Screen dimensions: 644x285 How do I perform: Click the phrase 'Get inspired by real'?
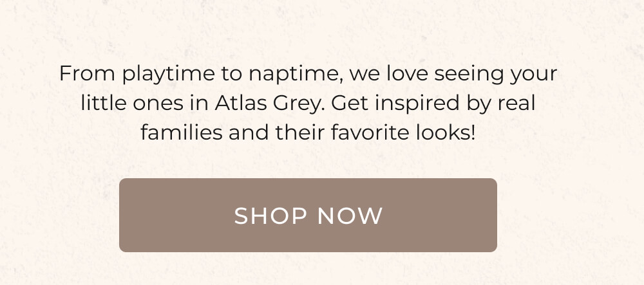[433, 104]
